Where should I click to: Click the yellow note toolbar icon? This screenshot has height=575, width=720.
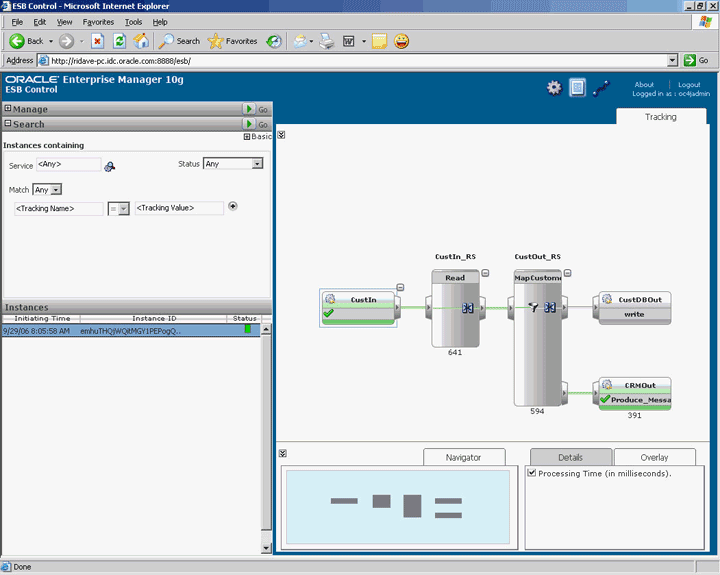tap(379, 41)
